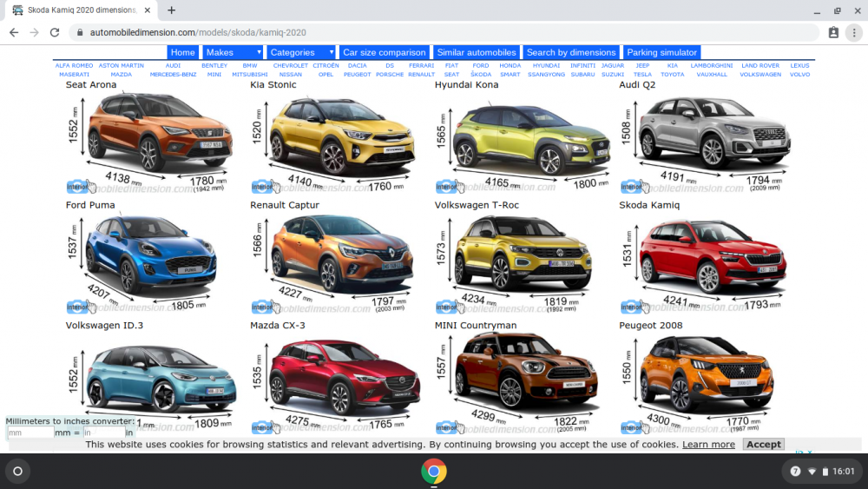Viewport: 868px width, 489px height.
Task: Open the BMW make link
Action: point(250,65)
